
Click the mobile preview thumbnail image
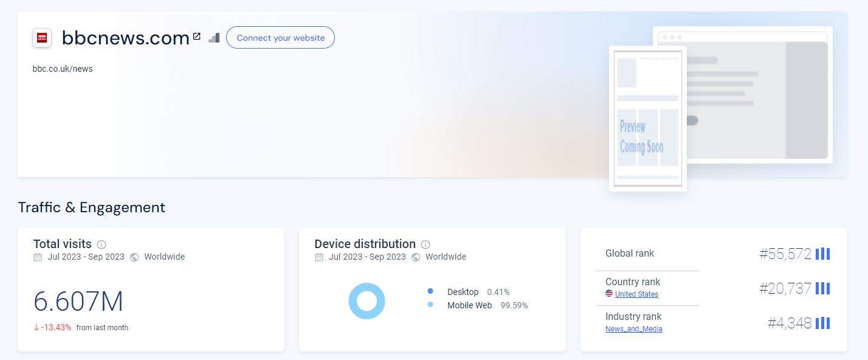[x=648, y=119]
